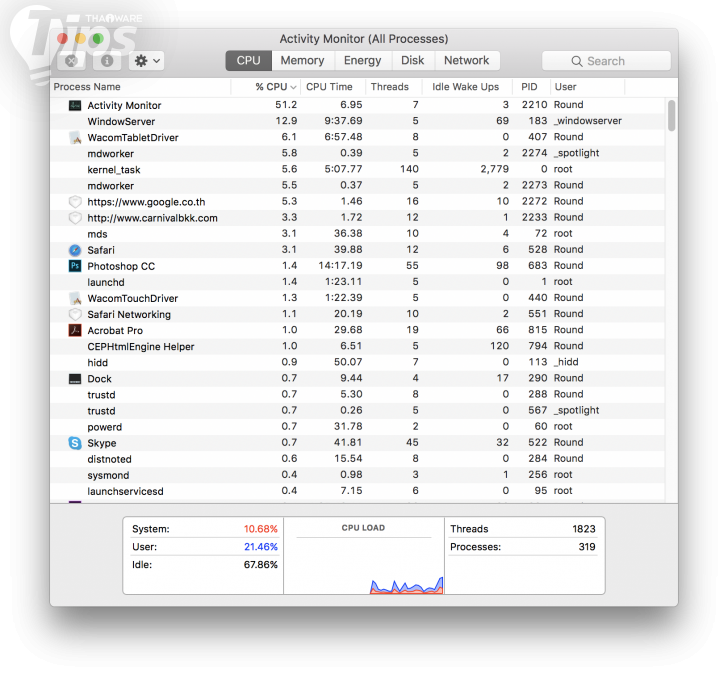This screenshot has height=678, width=728.
Task: Click the WacomTouchDriver process icon
Action: [75, 298]
